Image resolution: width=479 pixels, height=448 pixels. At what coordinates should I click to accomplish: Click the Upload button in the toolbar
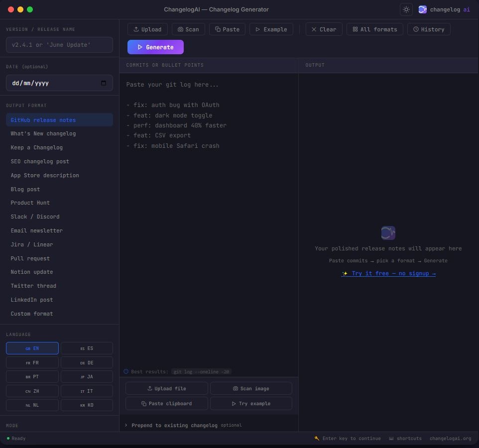pos(147,29)
